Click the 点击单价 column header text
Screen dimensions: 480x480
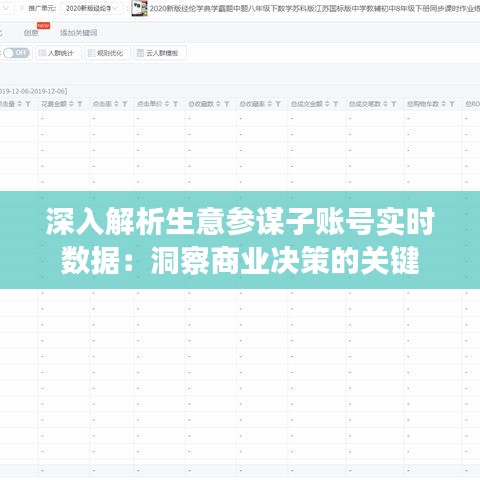point(150,104)
